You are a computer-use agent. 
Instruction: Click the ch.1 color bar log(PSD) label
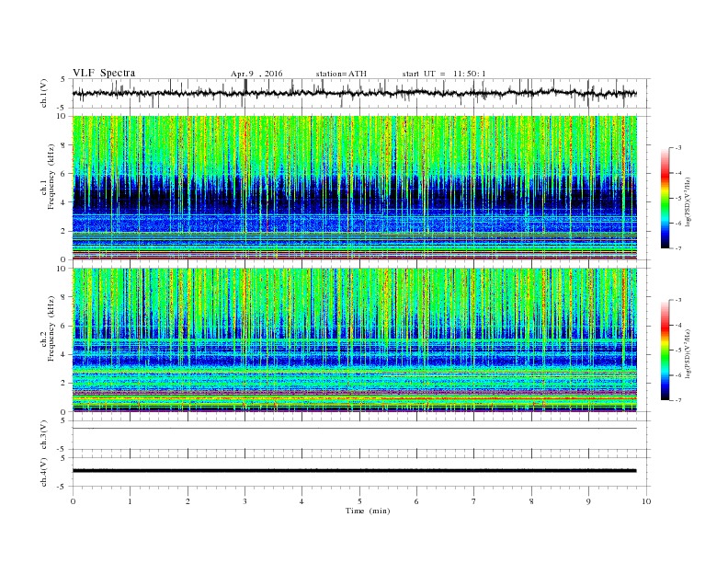688,202
